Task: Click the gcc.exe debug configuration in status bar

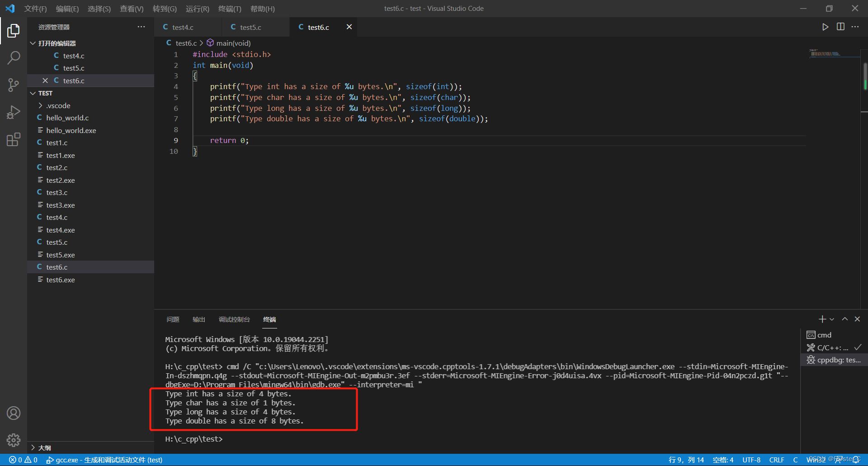Action: (104, 460)
